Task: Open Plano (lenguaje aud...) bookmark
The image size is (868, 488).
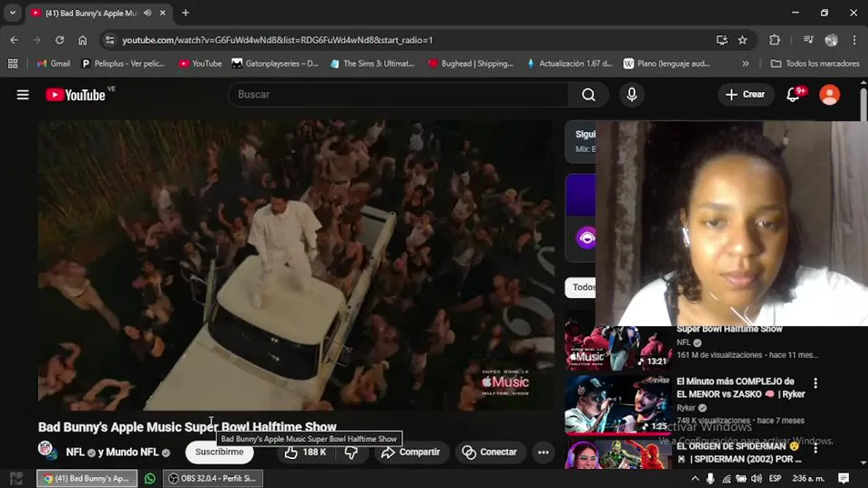Action: pos(667,63)
